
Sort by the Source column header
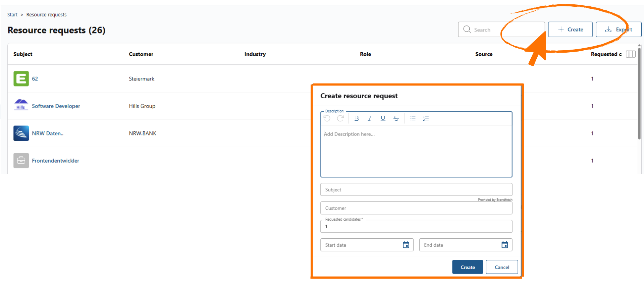pyautogui.click(x=484, y=54)
